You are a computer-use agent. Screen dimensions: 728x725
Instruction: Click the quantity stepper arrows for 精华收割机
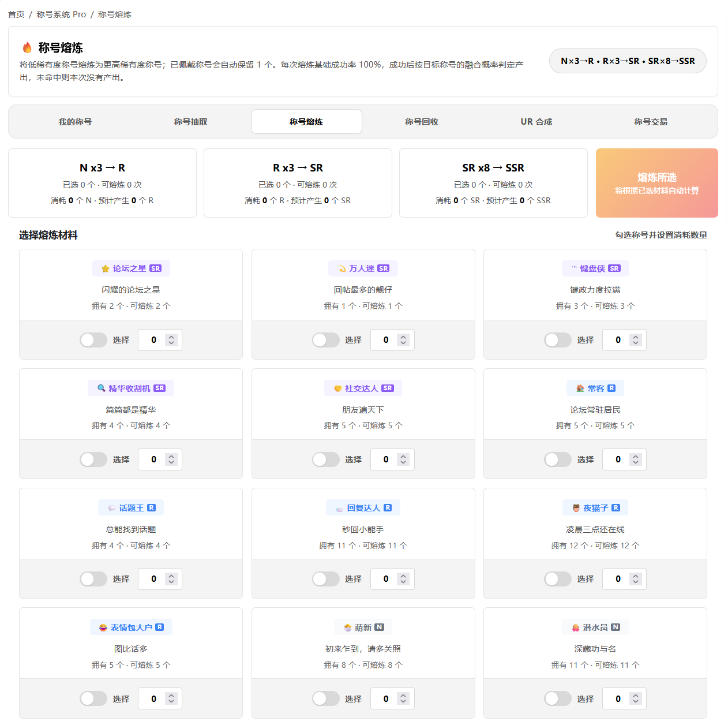pyautogui.click(x=171, y=459)
